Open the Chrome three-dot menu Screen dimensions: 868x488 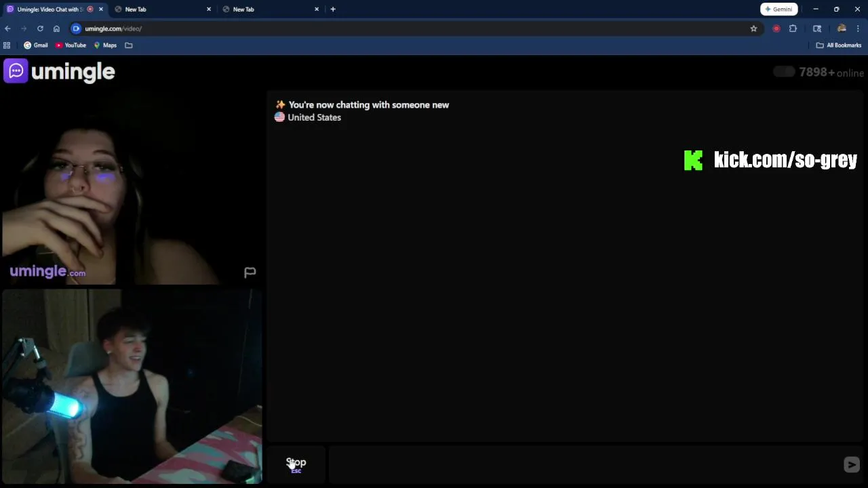[858, 28]
